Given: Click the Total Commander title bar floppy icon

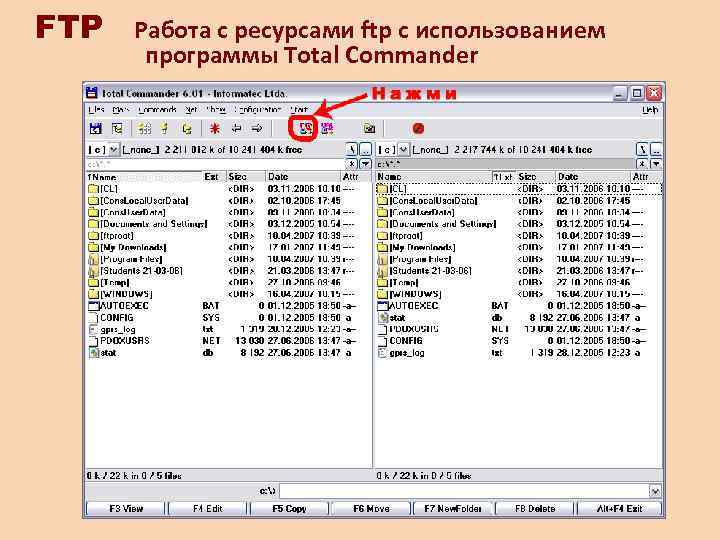Looking at the screenshot, I should coord(92,93).
